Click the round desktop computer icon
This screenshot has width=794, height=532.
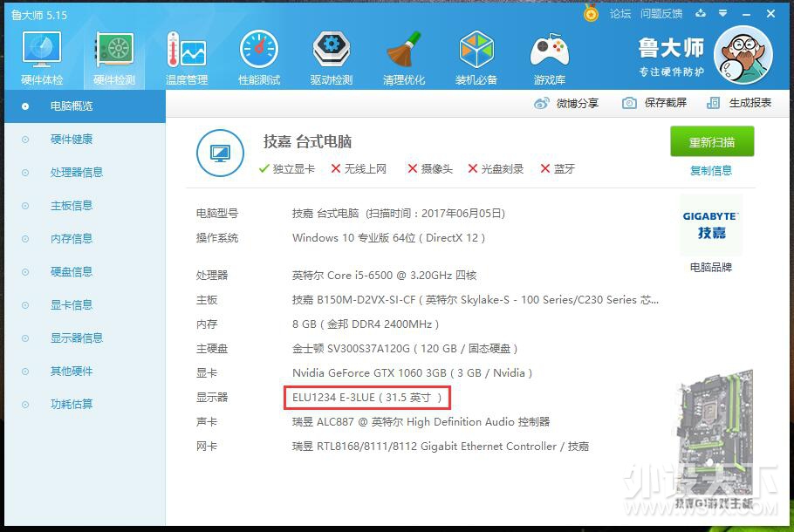pos(220,153)
